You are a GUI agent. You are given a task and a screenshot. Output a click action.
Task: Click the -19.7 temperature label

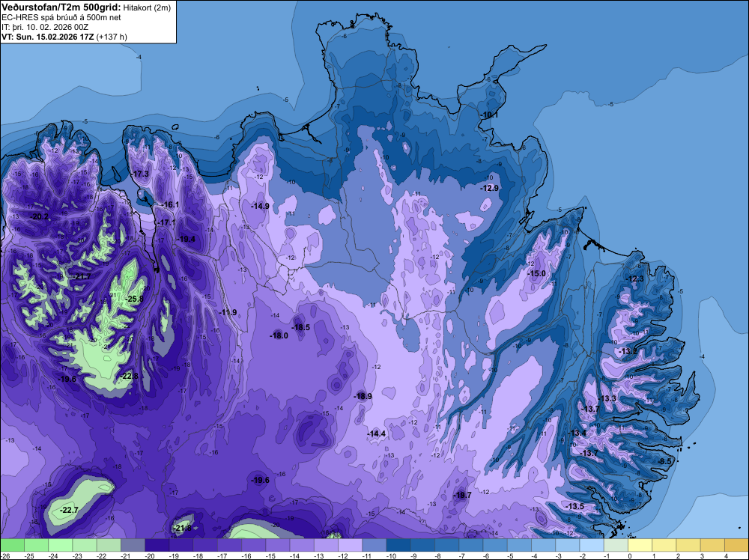(463, 495)
